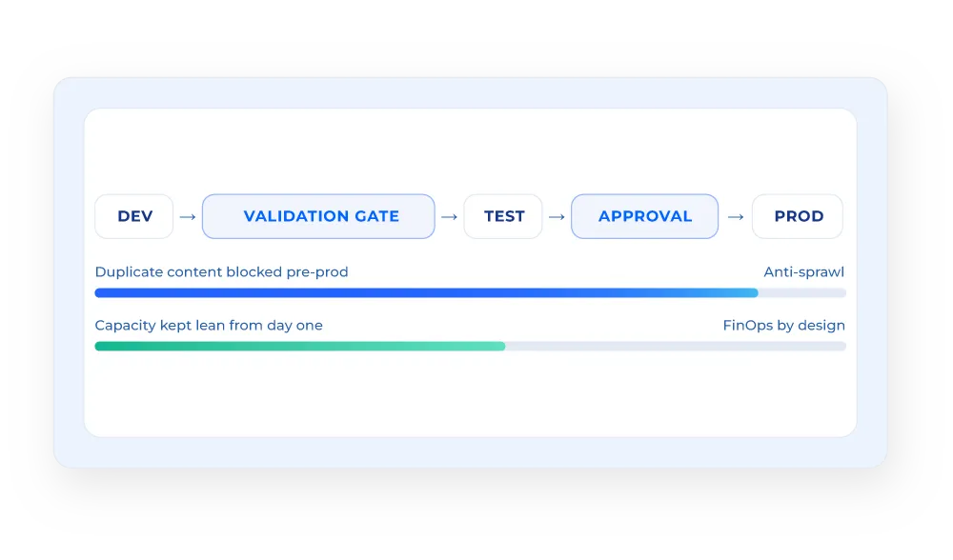
Task: Click the arrow between VALIDATION GATE and TEST
Action: [449, 217]
